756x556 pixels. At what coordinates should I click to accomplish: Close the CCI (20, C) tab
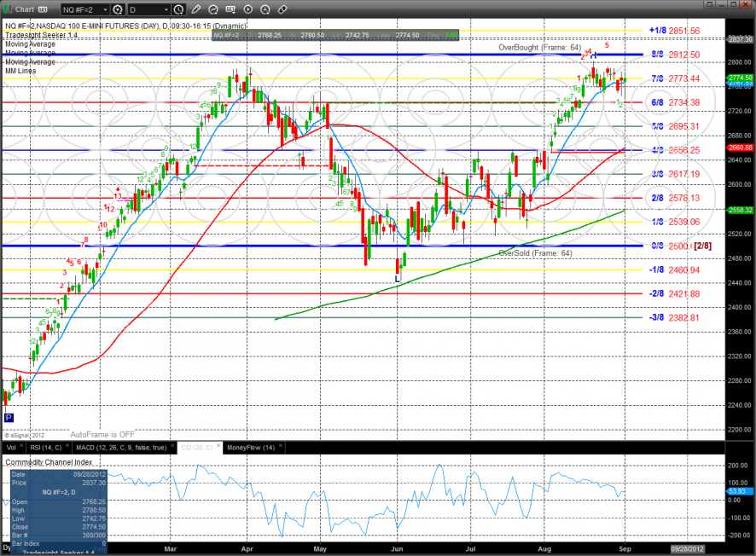pos(218,446)
